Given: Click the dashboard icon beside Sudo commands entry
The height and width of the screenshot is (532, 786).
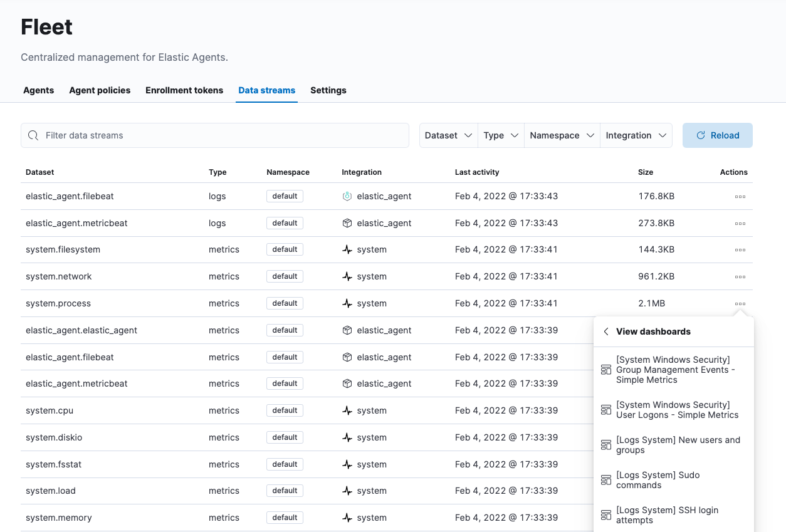Looking at the screenshot, I should tap(605, 479).
